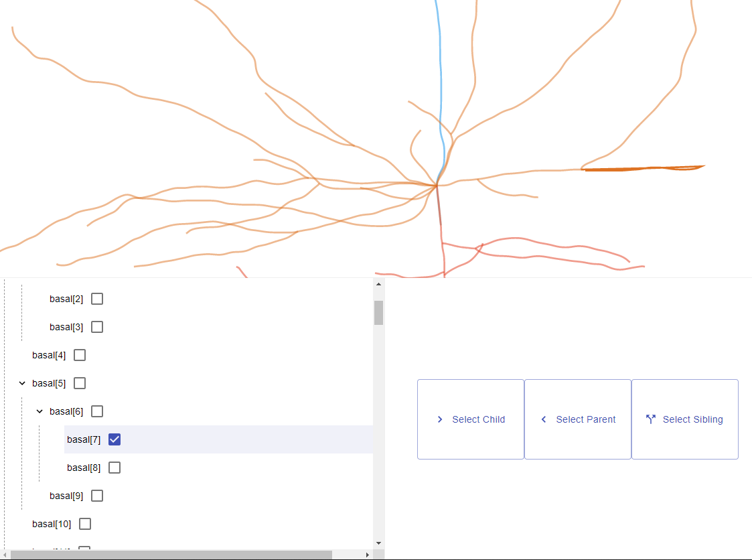
Task: Select the basal[10] tree label
Action: [52, 524]
